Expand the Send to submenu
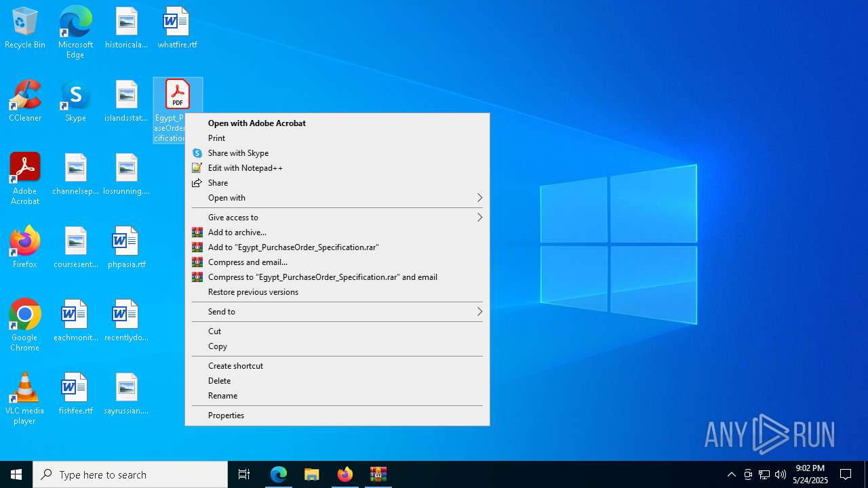This screenshot has width=868, height=488. click(x=337, y=312)
